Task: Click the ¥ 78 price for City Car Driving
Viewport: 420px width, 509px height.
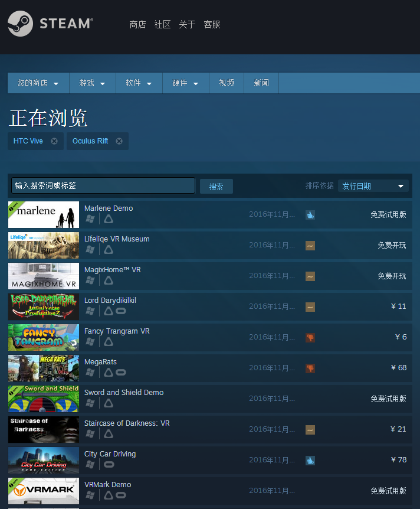Action: 399,459
